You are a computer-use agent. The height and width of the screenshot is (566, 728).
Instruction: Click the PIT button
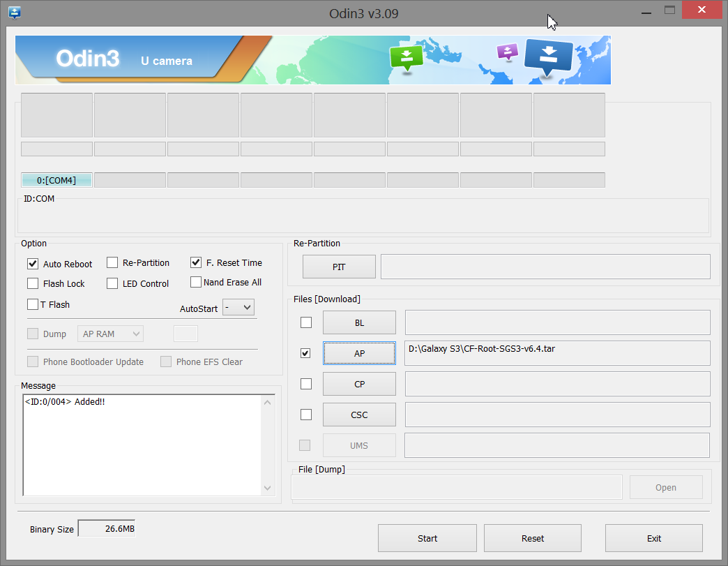pos(339,267)
